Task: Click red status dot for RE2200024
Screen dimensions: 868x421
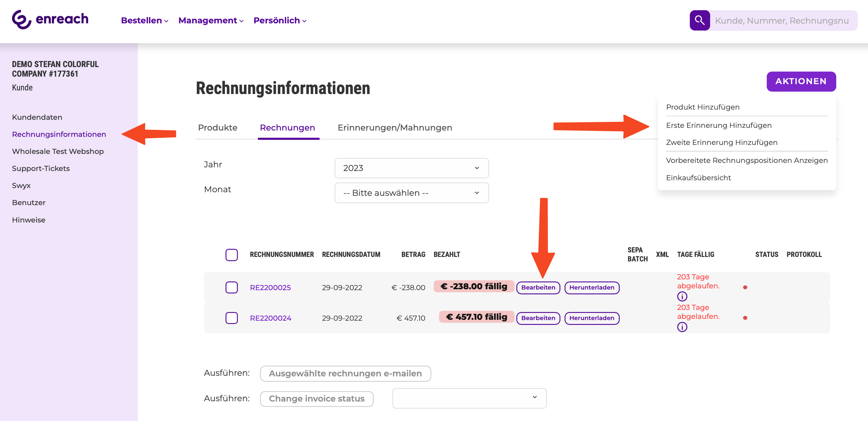Action: tap(745, 318)
